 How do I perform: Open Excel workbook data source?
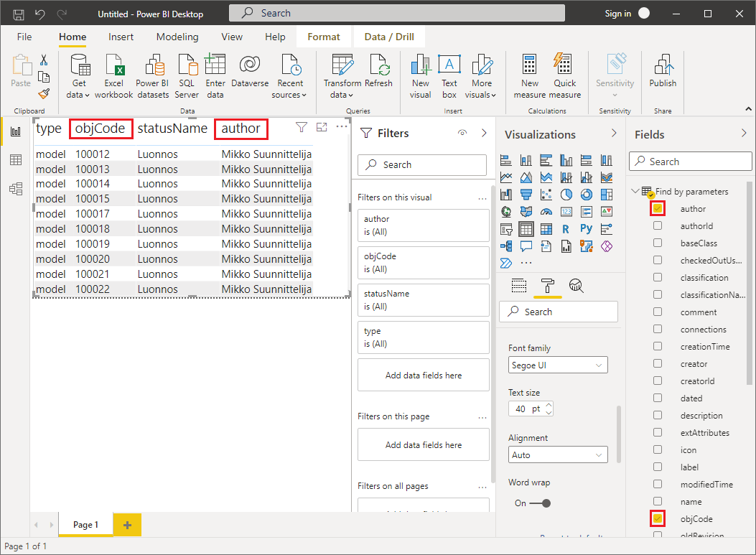(x=114, y=66)
